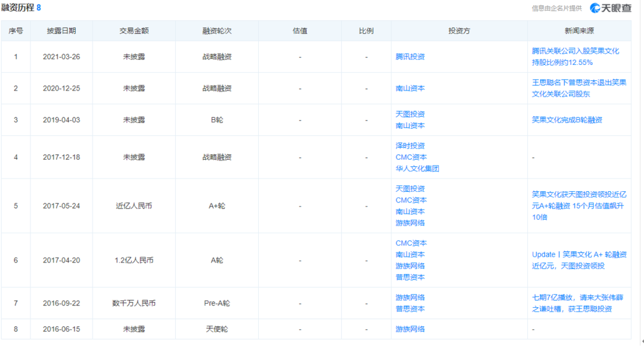Select the 数千万人民币 amount cell
The width and height of the screenshot is (644, 346).
pyautogui.click(x=134, y=303)
